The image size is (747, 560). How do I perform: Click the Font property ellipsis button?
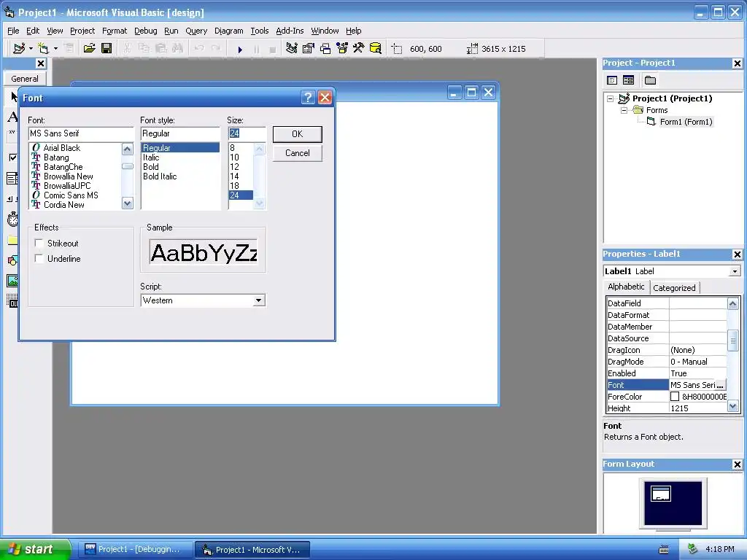(720, 385)
